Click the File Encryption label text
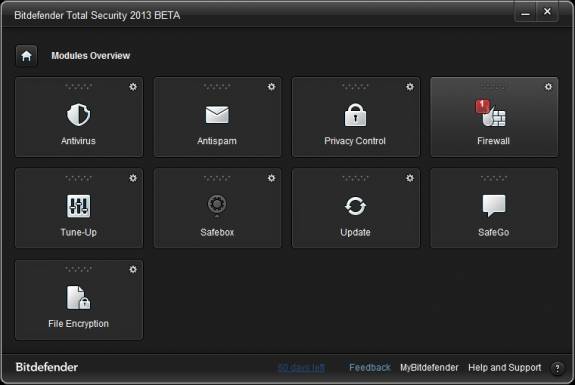This screenshot has height=385, width=575. coord(78,324)
